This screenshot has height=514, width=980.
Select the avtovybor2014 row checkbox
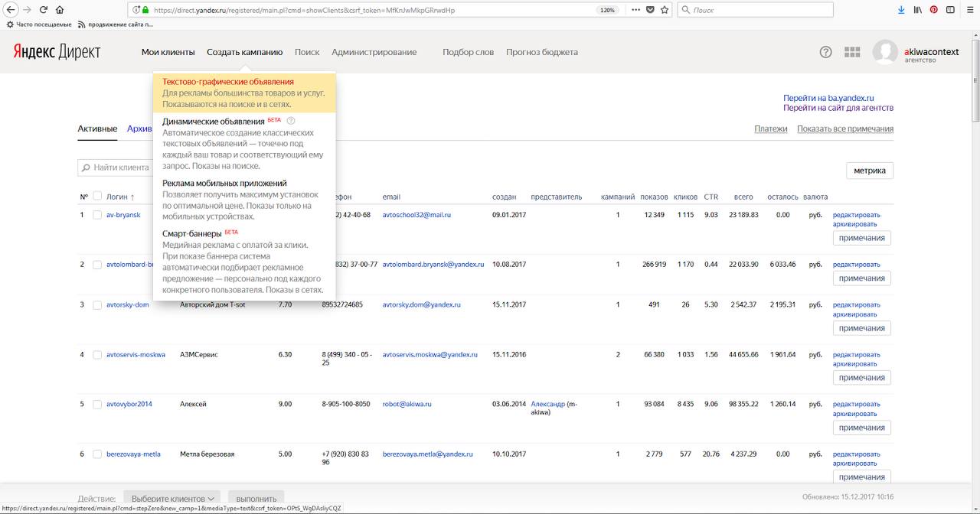point(97,404)
